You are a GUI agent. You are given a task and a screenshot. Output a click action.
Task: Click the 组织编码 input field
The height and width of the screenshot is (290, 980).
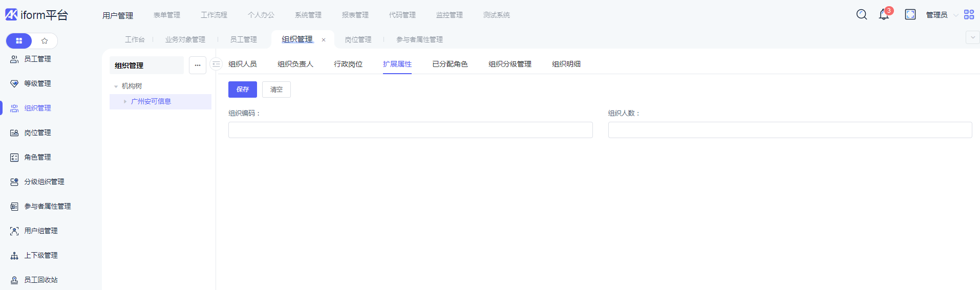pos(410,130)
